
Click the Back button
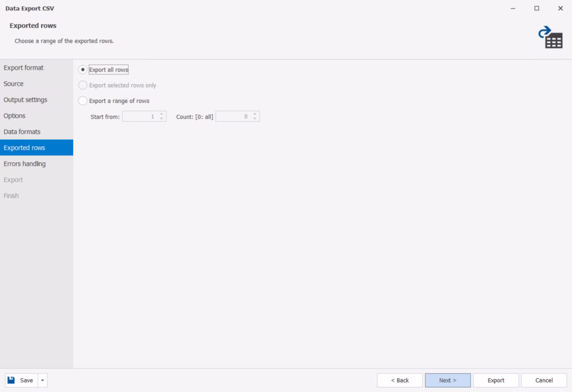coord(400,381)
